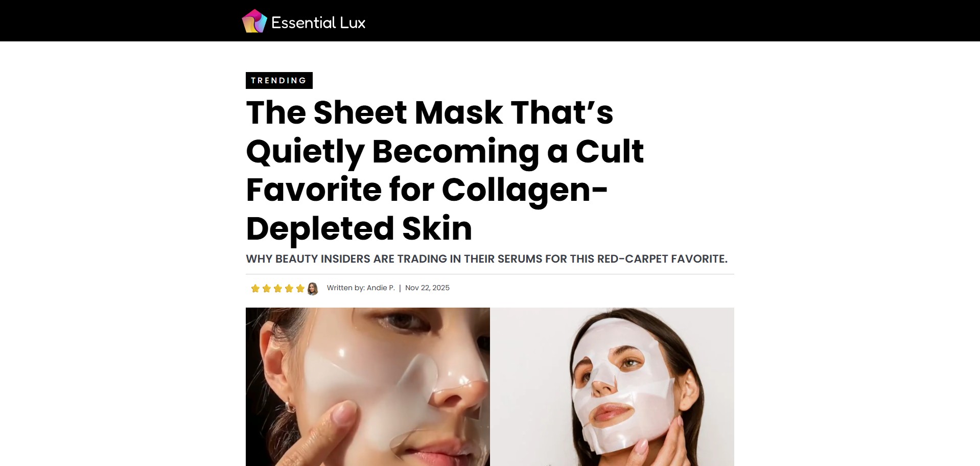
Task: Open author name Andie P.
Action: [381, 288]
